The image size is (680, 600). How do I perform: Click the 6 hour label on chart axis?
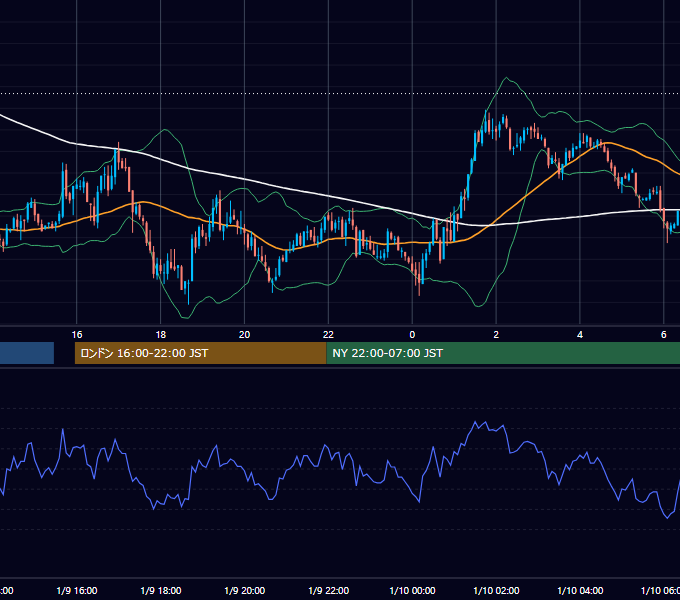coord(664,334)
